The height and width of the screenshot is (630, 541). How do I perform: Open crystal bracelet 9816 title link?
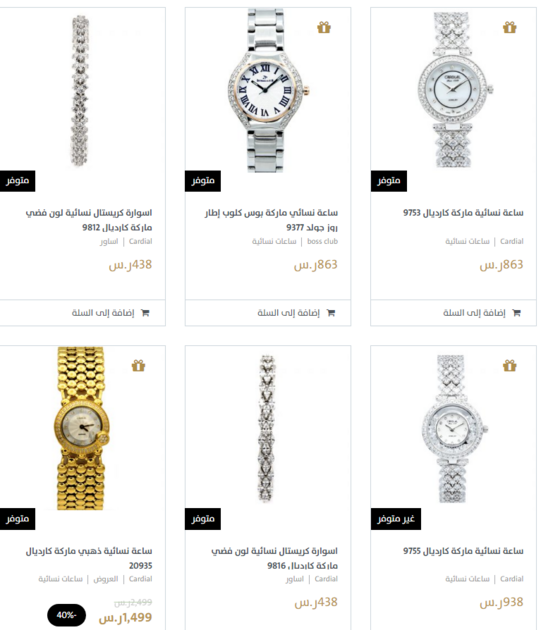point(275,558)
